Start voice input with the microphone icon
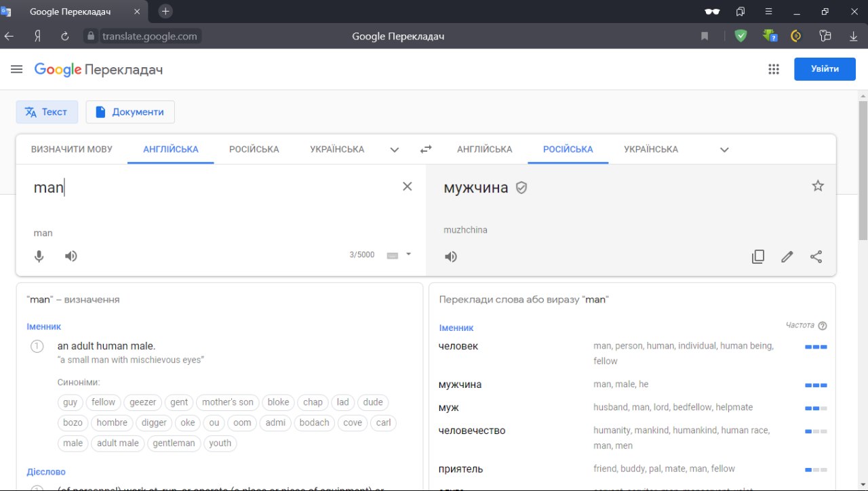868x491 pixels. (39, 256)
